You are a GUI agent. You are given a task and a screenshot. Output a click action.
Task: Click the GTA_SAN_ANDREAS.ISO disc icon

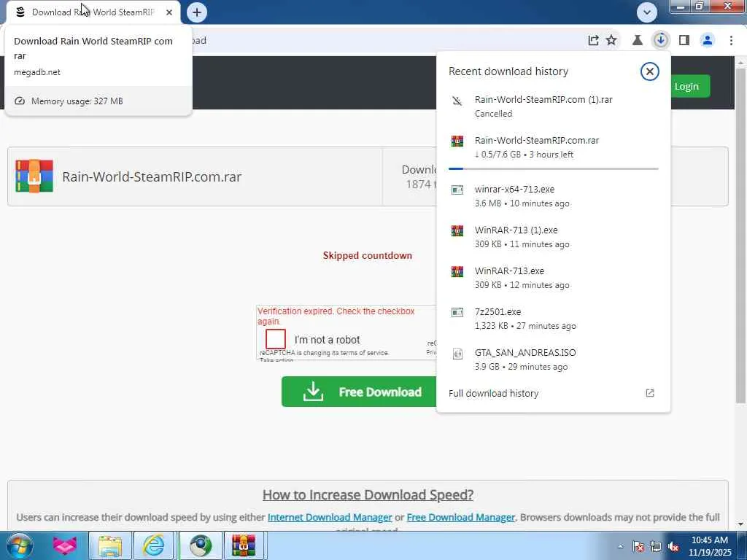click(x=457, y=354)
